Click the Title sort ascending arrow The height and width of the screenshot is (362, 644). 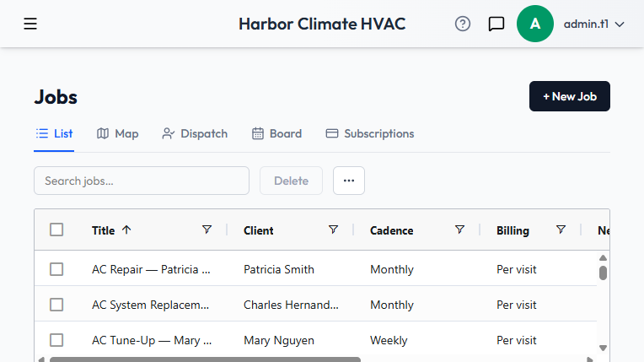click(126, 230)
